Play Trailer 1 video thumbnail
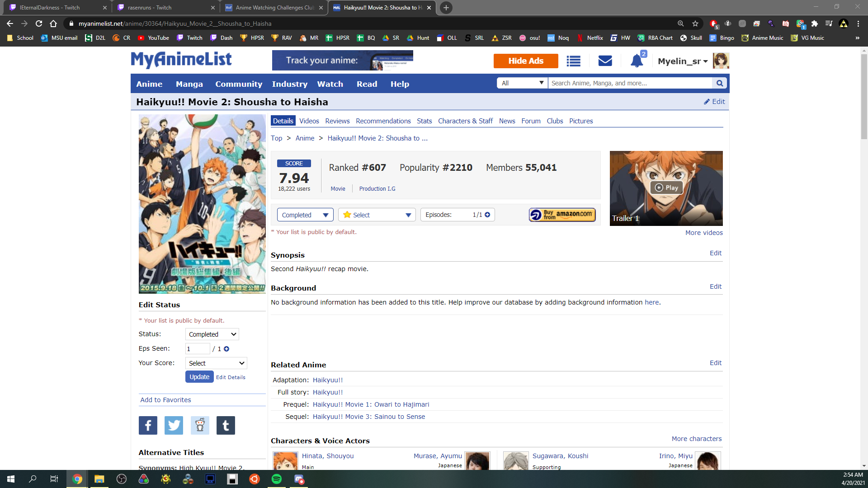868x488 pixels. pos(666,188)
